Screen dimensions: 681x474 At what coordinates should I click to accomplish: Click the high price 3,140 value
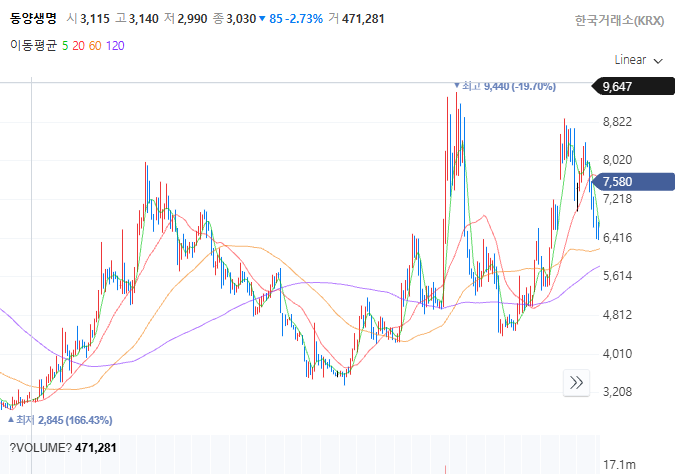[144, 19]
